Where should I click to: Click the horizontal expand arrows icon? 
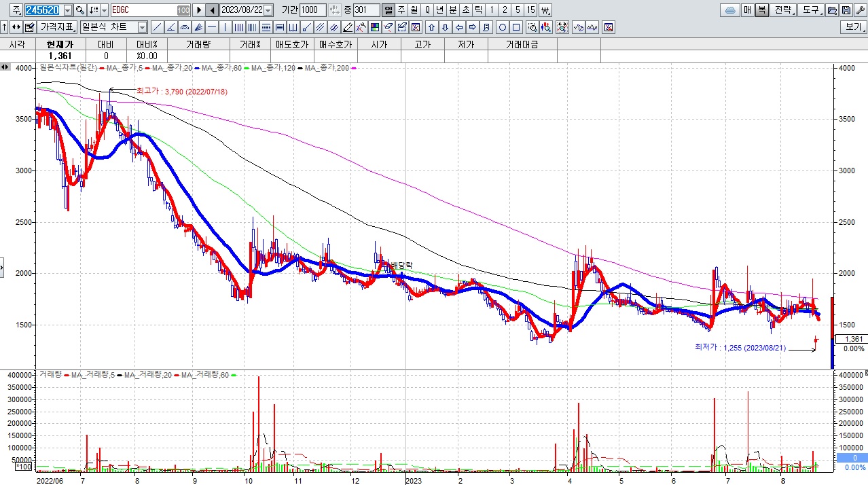coord(16,27)
